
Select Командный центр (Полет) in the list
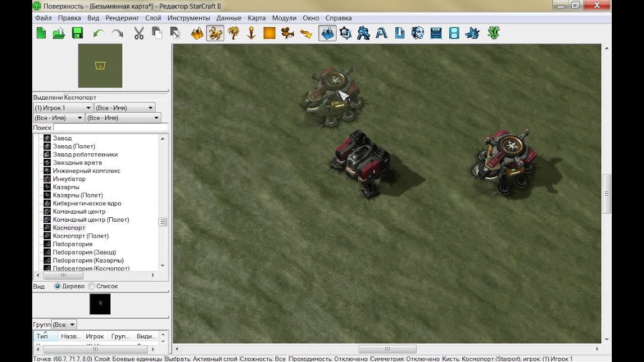[91, 220]
